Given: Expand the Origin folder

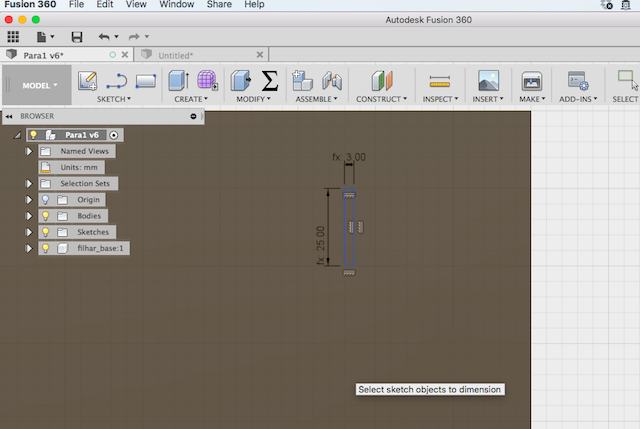Looking at the screenshot, I should coord(29,200).
